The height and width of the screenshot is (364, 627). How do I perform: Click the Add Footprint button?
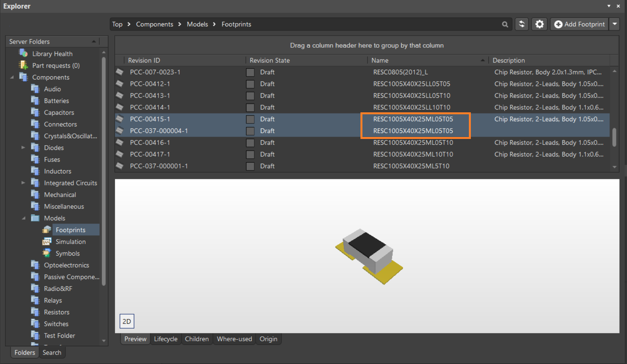click(579, 24)
